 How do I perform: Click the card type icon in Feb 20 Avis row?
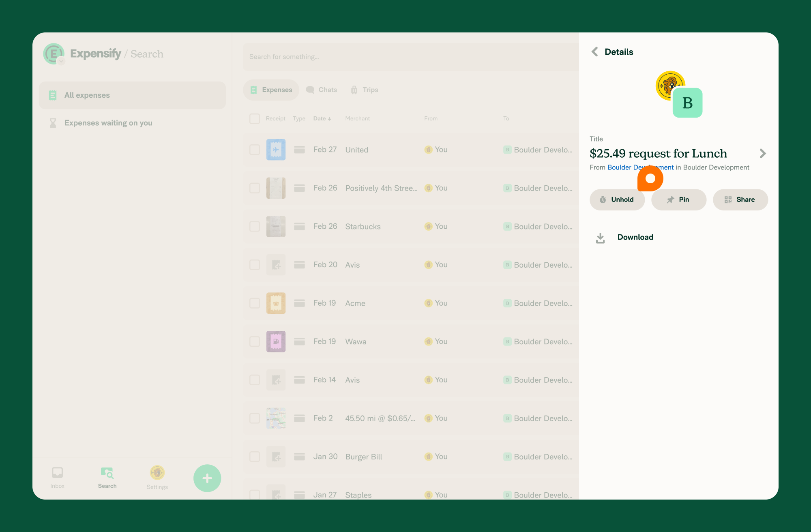299,265
